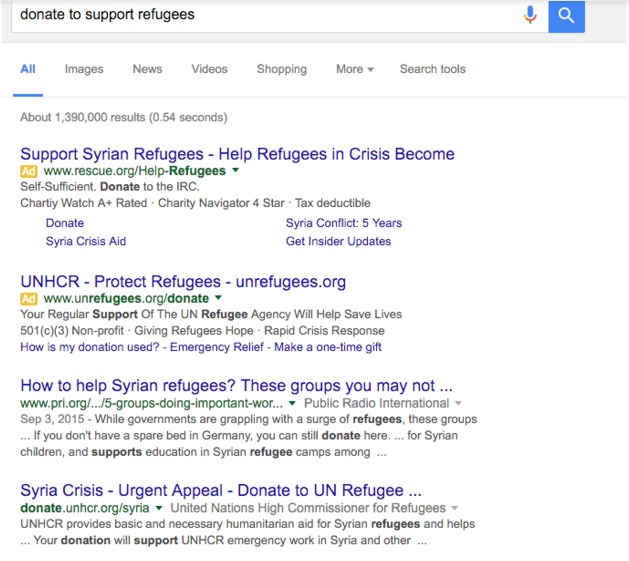Open the Shopping tab

pyautogui.click(x=282, y=69)
